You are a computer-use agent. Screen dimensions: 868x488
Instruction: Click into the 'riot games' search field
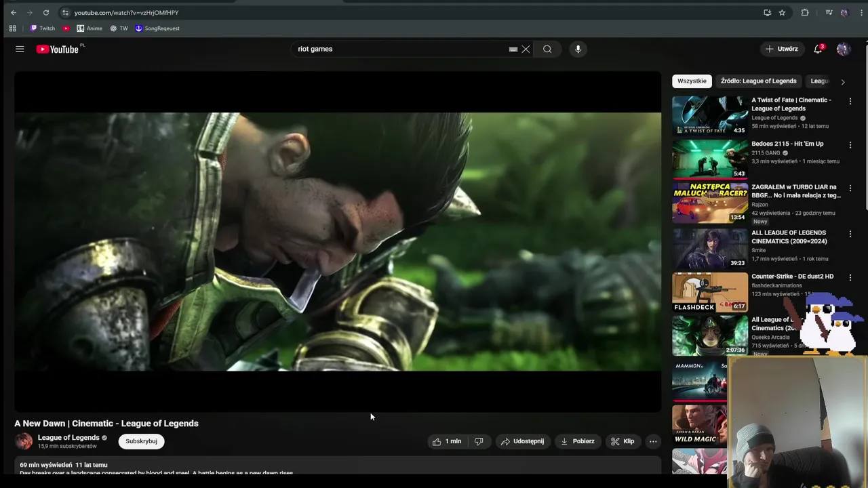[400, 49]
